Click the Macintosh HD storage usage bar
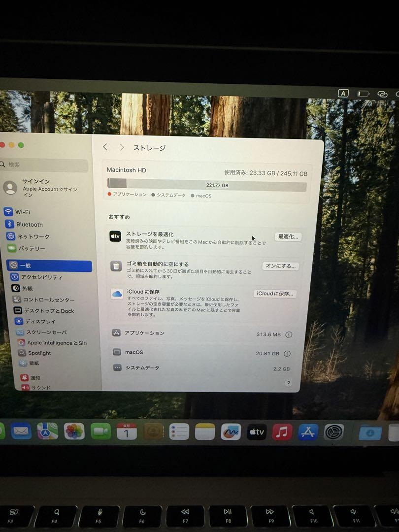Image resolution: width=399 pixels, height=532 pixels. (x=207, y=184)
